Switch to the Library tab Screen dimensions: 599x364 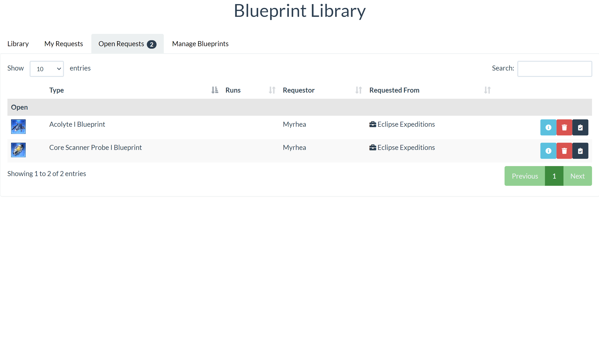point(18,44)
